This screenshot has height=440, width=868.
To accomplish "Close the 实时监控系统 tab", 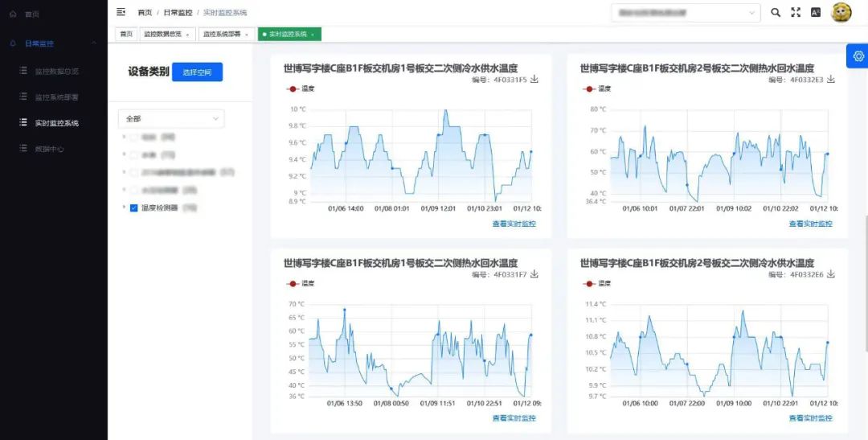I will pyautogui.click(x=312, y=35).
